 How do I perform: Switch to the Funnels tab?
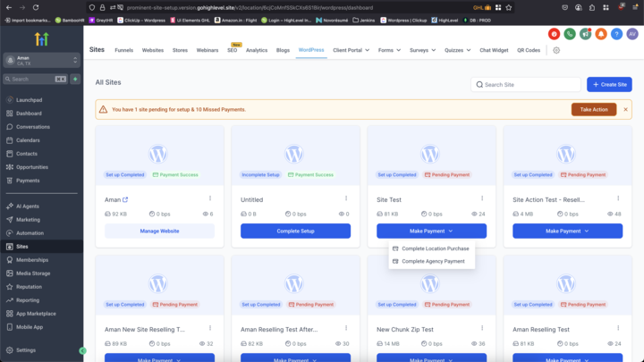(x=124, y=50)
